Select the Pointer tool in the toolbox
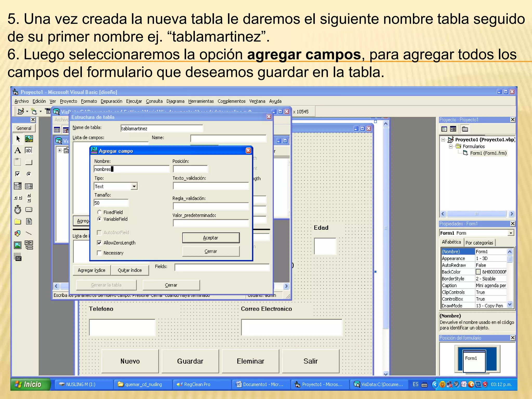The width and height of the screenshot is (532, 399). tap(18, 139)
